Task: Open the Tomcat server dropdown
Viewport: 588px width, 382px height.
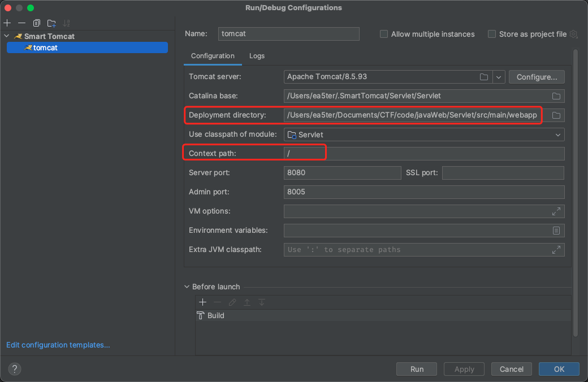Action: click(498, 77)
